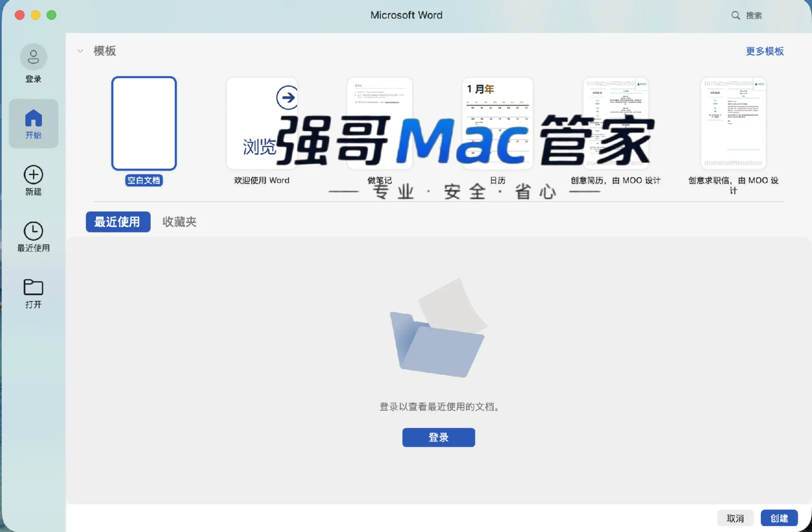Switch to the 最近使用 tab

[118, 222]
